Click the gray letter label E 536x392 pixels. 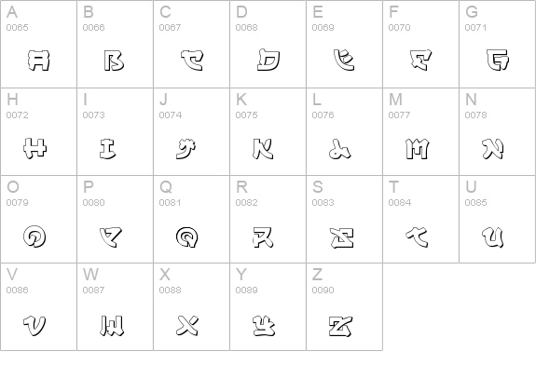pyautogui.click(x=318, y=12)
